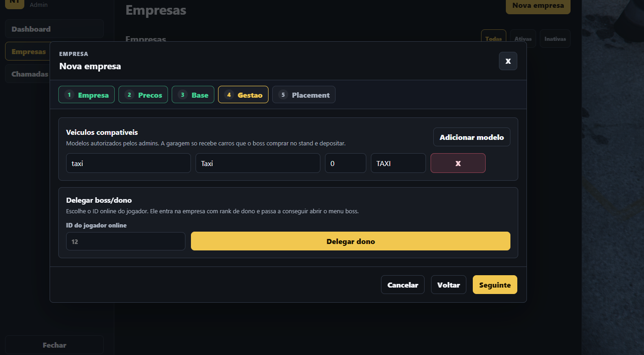The width and height of the screenshot is (644, 355).
Task: Open step 2 Precos tab
Action: click(x=143, y=95)
